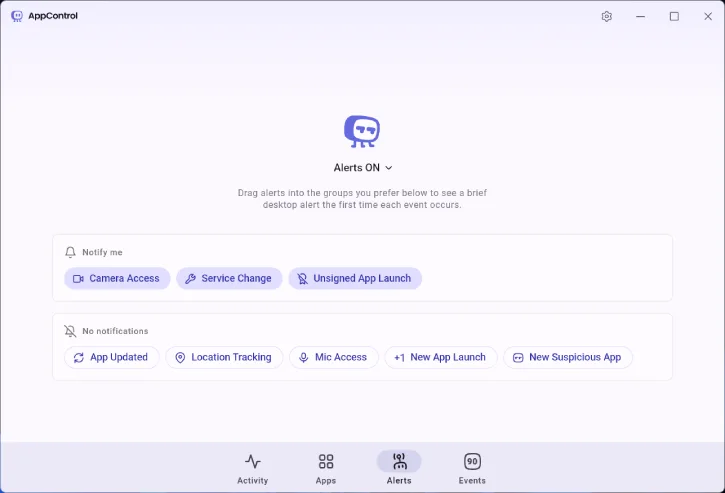Click the muted bell icon beside No notifications
The image size is (725, 493).
pyautogui.click(x=70, y=331)
